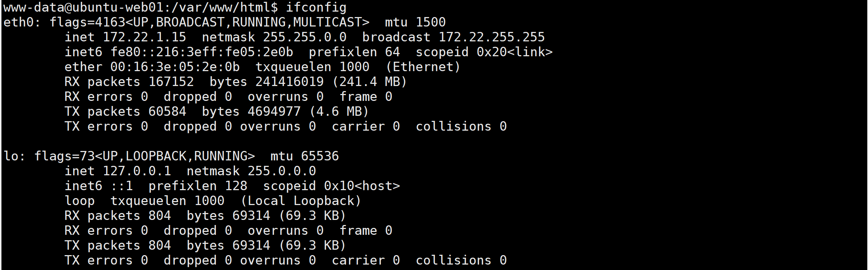Click the eth0 flags=4163 text
This screenshot has height=270, width=868.
point(87,22)
